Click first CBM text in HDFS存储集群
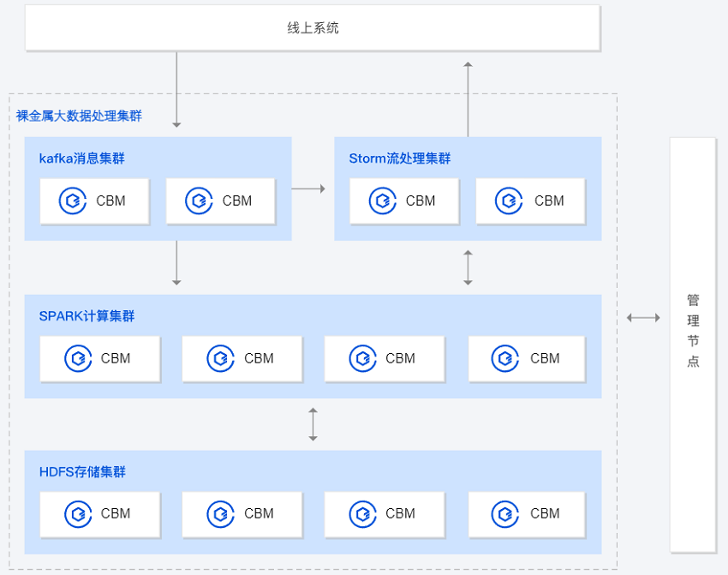728x575 pixels. 116,513
